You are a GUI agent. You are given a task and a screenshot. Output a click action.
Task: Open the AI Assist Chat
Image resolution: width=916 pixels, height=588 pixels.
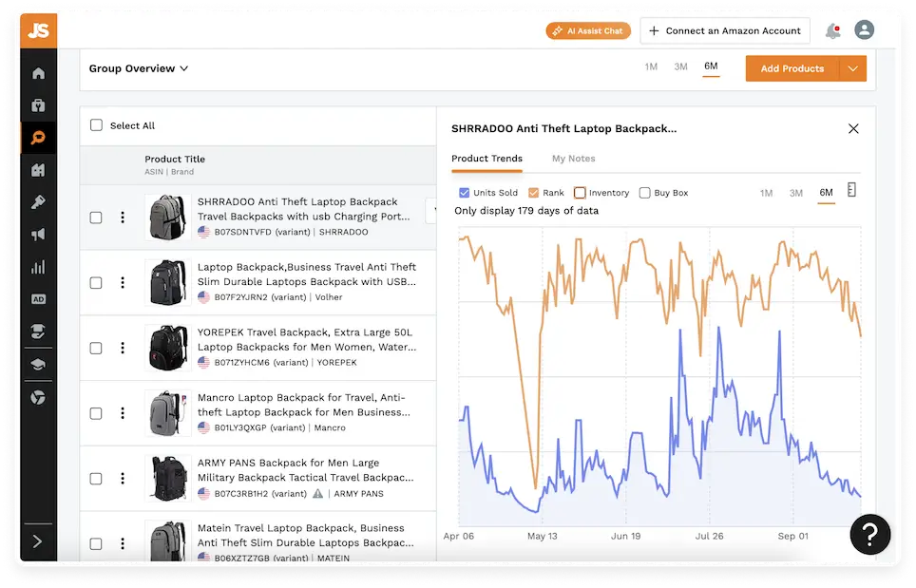(x=587, y=30)
